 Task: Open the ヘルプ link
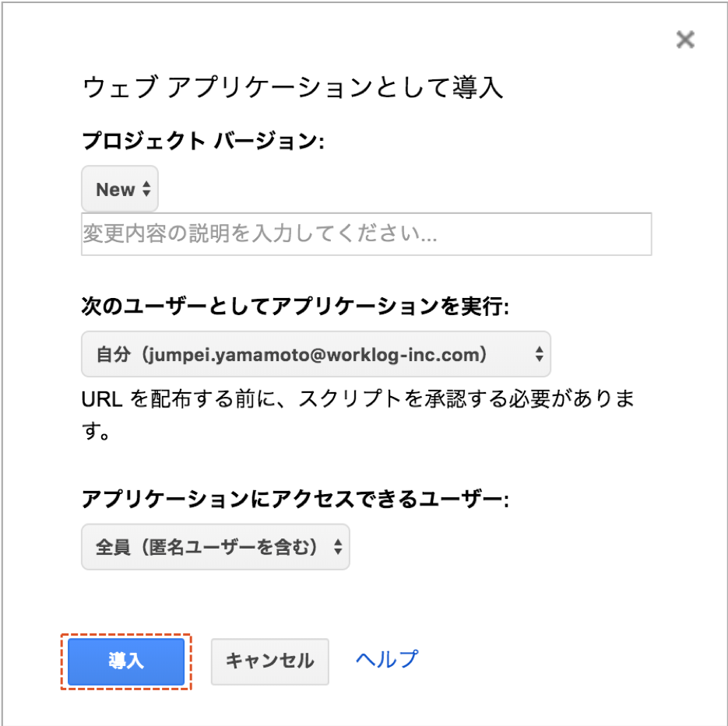387,660
